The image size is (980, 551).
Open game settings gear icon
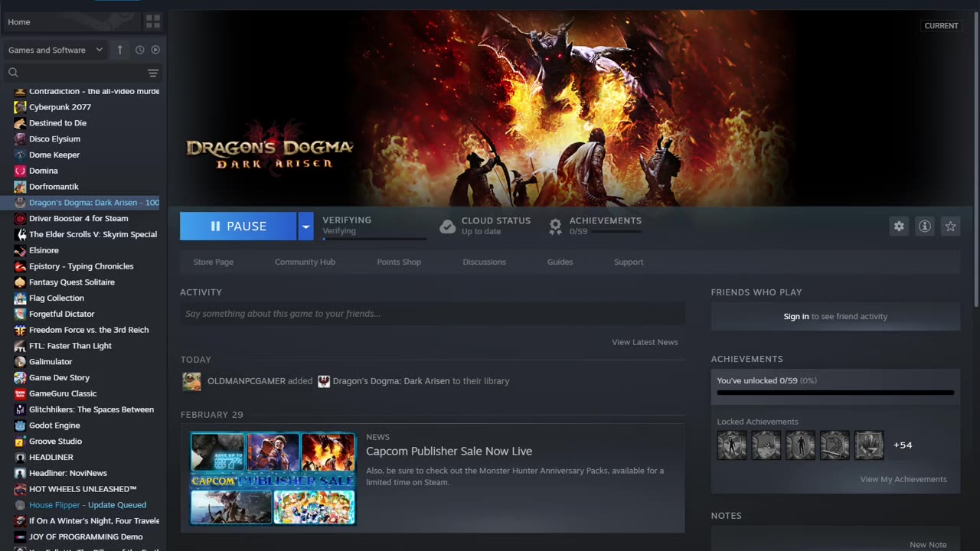tap(899, 226)
